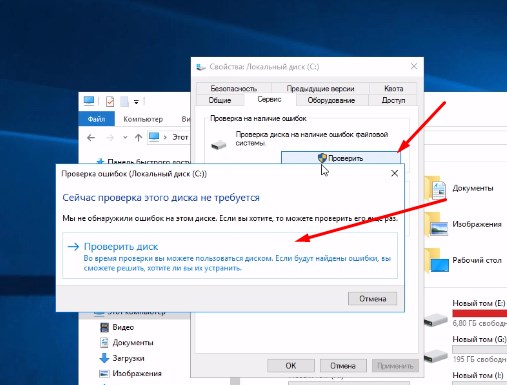Select drive 'Новый том (G:)'

(465, 349)
